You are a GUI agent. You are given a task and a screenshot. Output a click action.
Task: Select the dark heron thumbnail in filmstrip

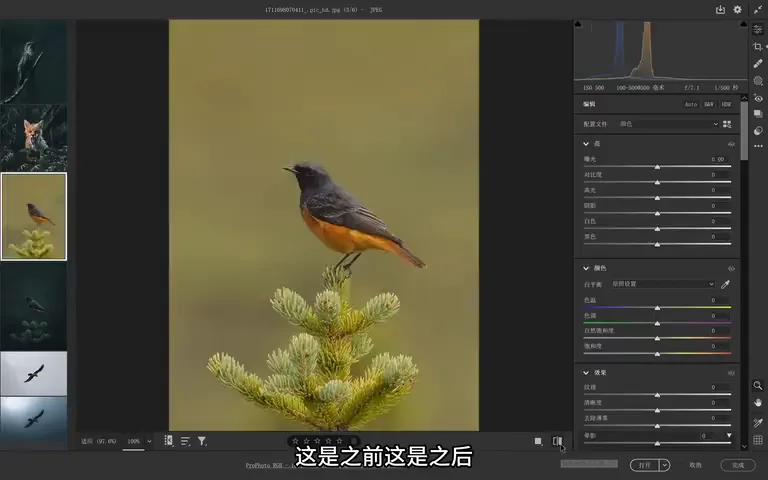click(33, 62)
